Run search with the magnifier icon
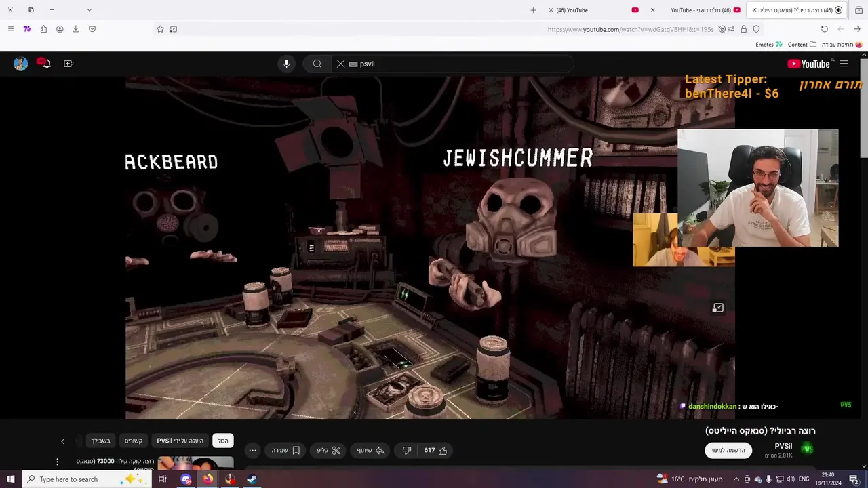 pyautogui.click(x=317, y=64)
